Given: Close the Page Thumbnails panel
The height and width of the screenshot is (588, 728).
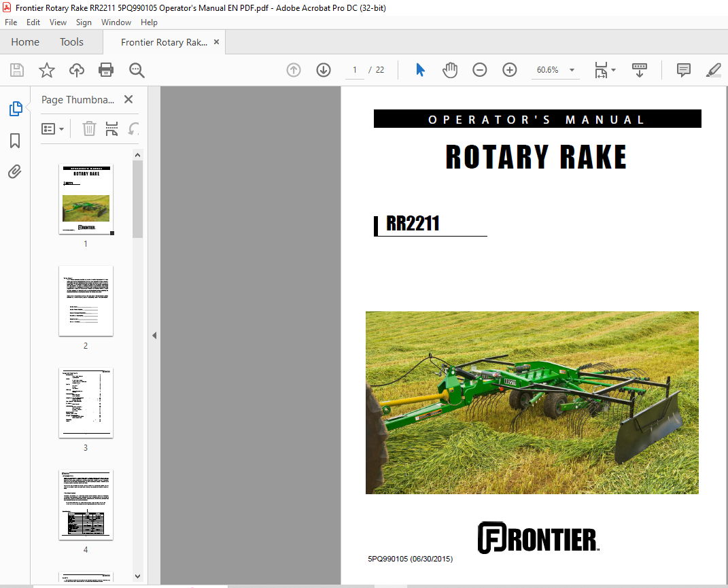Looking at the screenshot, I should (x=128, y=99).
